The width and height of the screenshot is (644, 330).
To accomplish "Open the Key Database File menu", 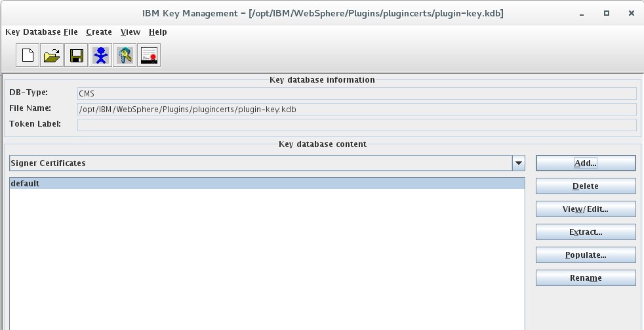I will click(x=41, y=32).
